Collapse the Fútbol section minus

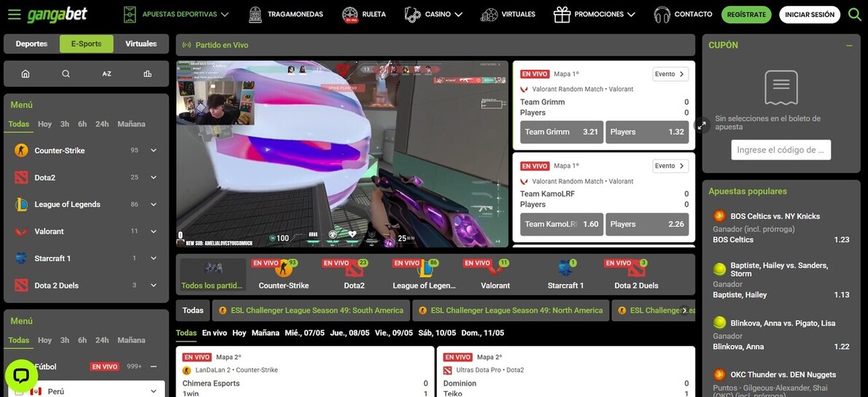(153, 366)
